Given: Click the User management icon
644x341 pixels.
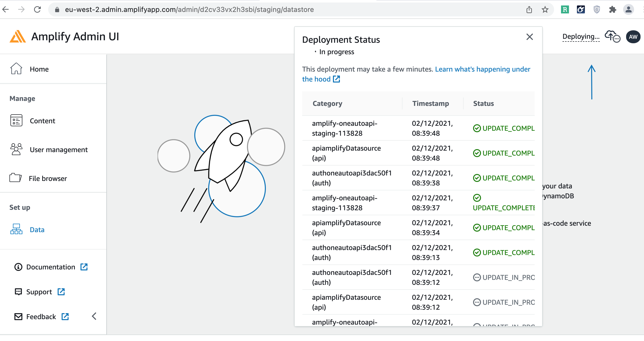Looking at the screenshot, I should click(16, 149).
